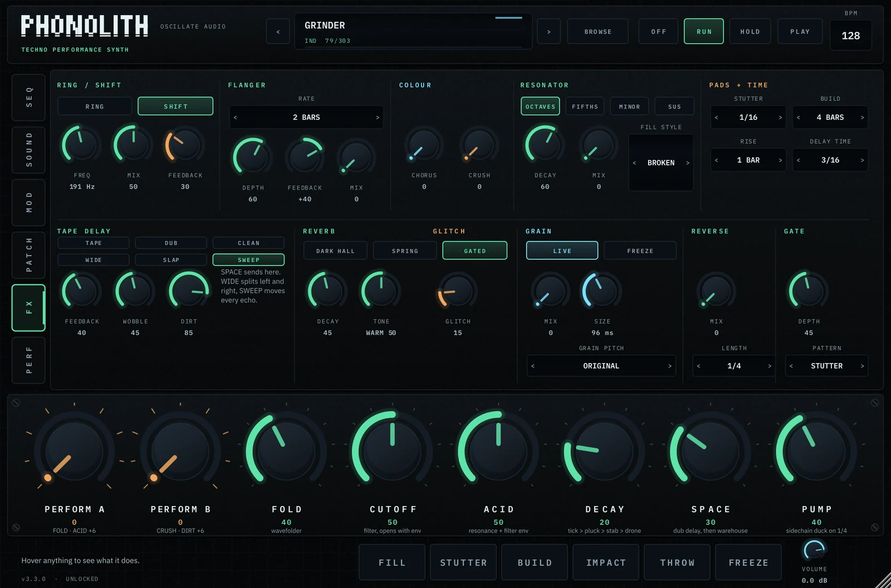
Task: Switch to the SOUND tab
Action: pos(28,150)
